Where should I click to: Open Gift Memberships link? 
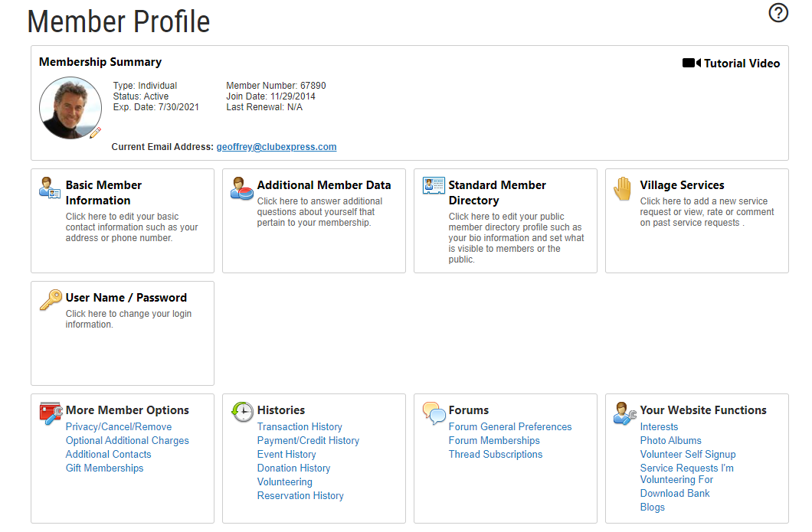click(x=104, y=468)
